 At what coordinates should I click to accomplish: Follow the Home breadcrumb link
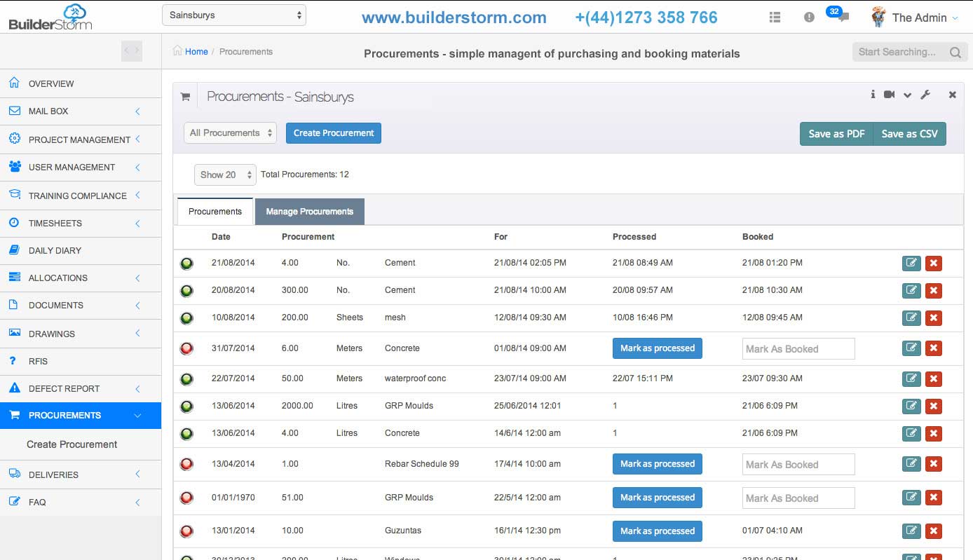(x=196, y=51)
